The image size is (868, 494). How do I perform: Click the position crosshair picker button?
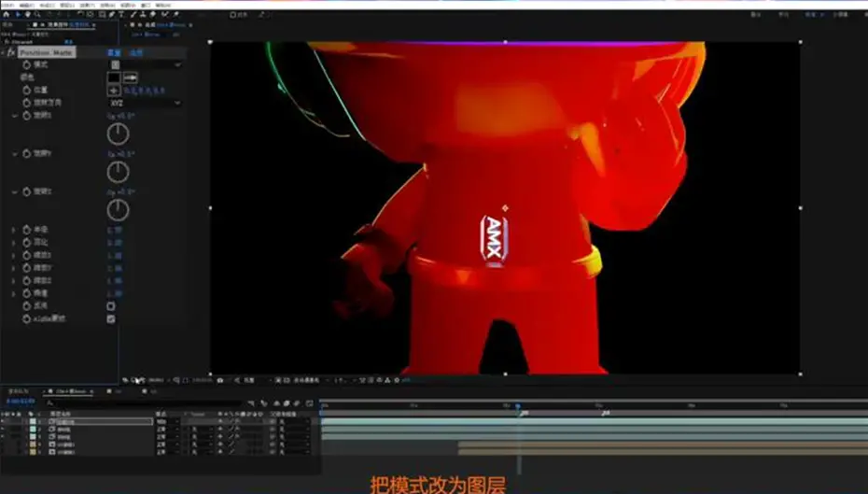[x=114, y=91]
